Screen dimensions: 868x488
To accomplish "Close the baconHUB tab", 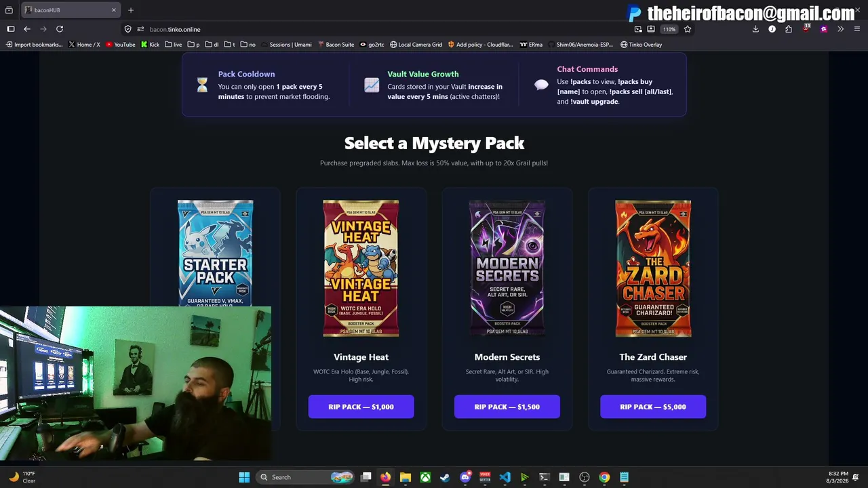I will pyautogui.click(x=113, y=10).
